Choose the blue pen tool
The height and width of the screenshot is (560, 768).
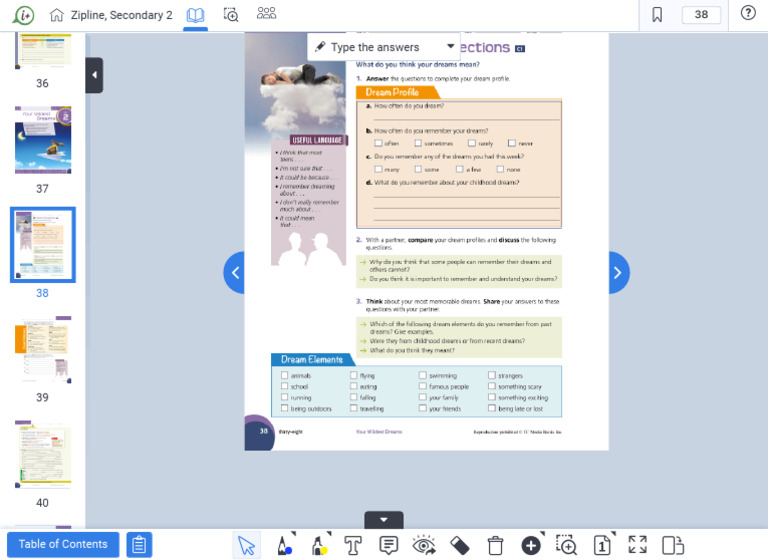click(284, 545)
